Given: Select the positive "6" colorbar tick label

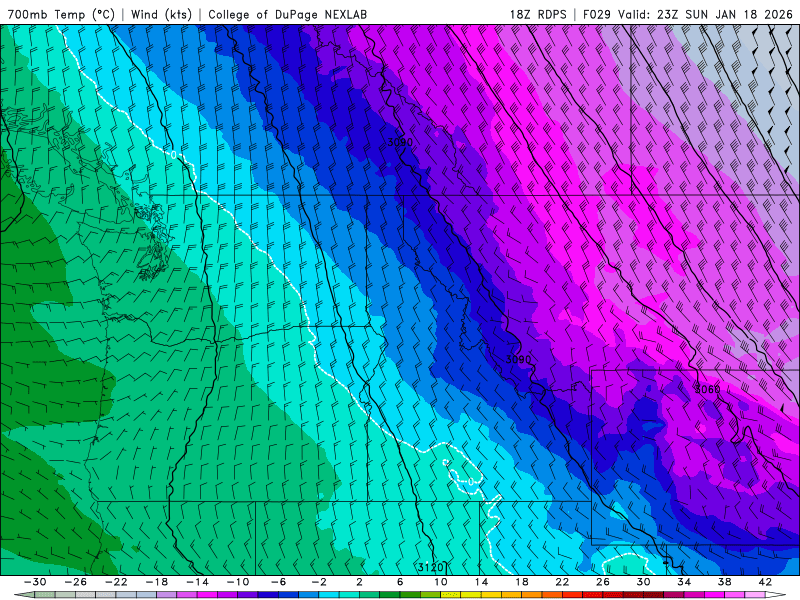Looking at the screenshot, I should (x=400, y=582).
